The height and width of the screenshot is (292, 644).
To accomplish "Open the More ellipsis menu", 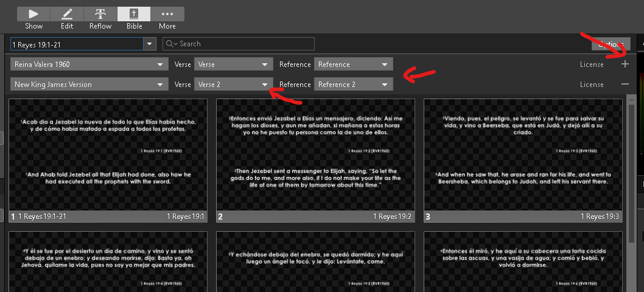I will [167, 14].
